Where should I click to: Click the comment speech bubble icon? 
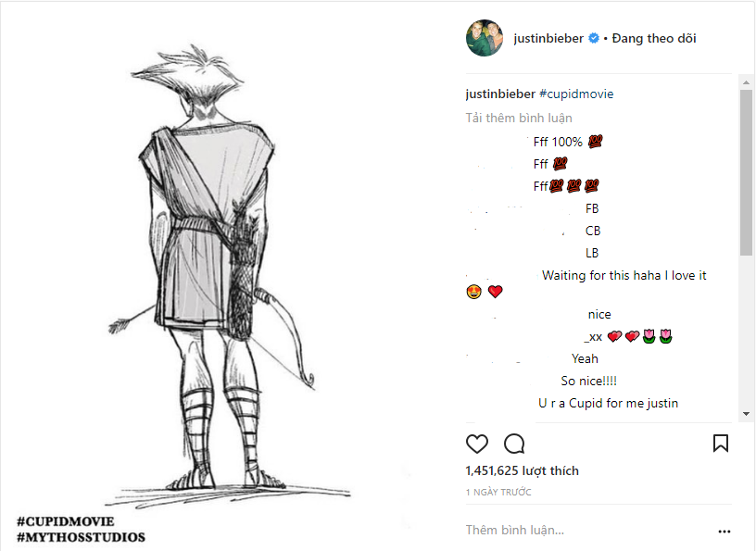[x=514, y=444]
